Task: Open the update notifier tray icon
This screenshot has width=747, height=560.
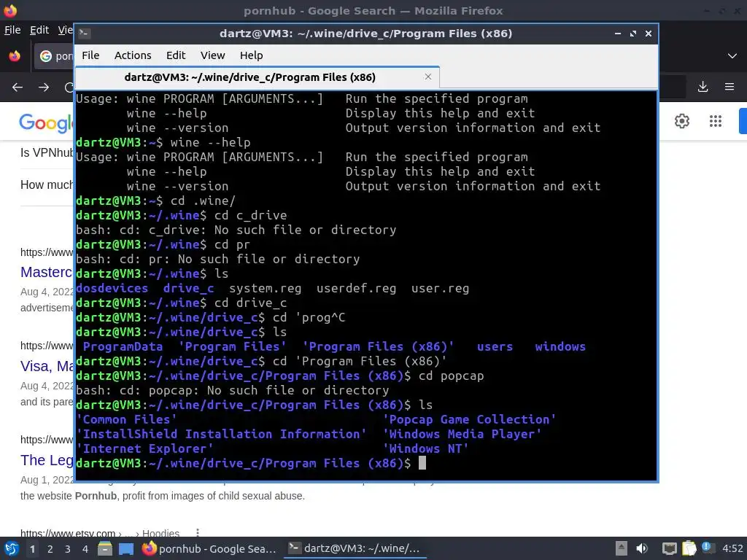Action: tap(708, 548)
